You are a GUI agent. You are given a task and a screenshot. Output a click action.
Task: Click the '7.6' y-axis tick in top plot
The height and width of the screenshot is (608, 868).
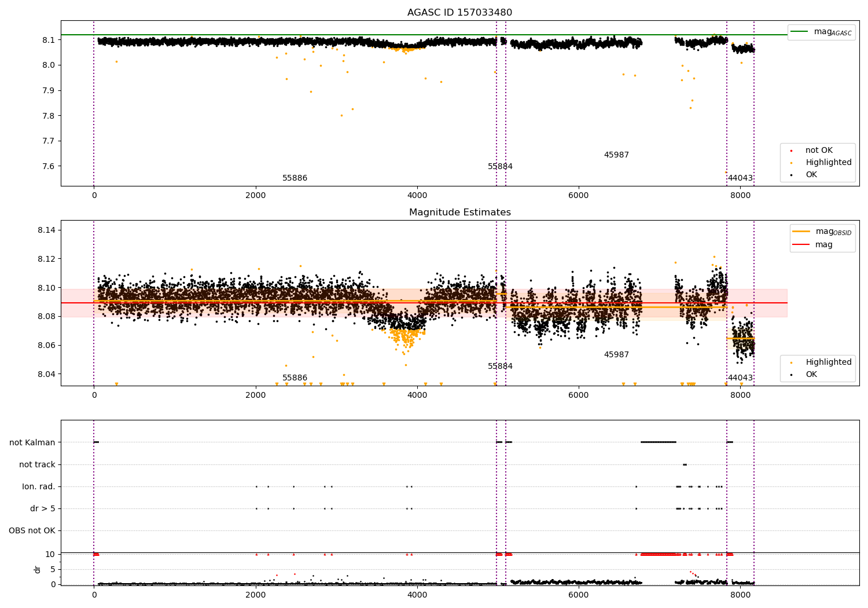point(49,167)
